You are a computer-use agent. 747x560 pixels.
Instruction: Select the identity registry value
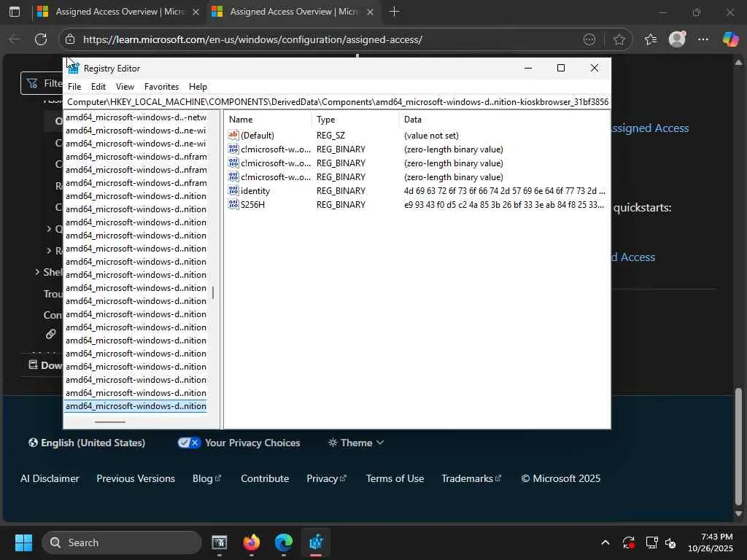pyautogui.click(x=255, y=190)
